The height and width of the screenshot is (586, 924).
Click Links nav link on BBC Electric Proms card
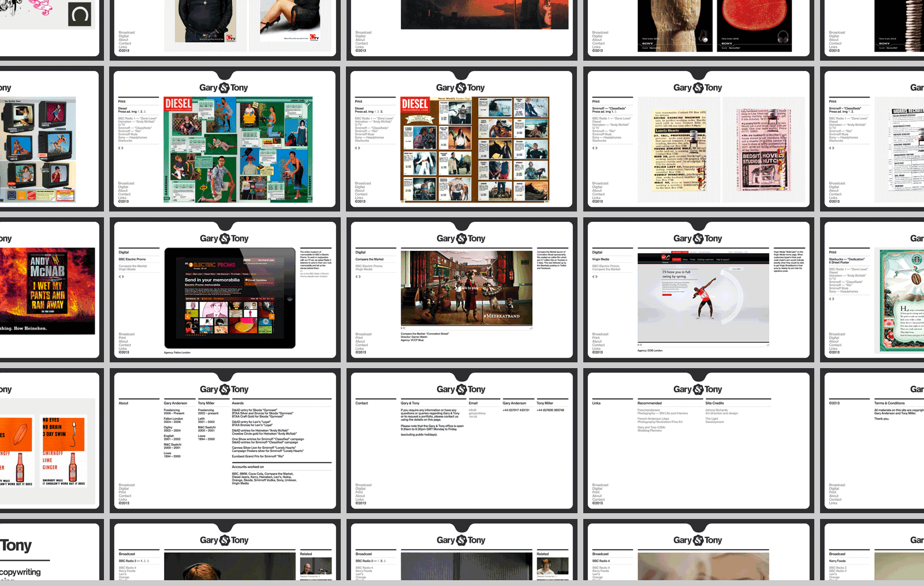(x=122, y=348)
